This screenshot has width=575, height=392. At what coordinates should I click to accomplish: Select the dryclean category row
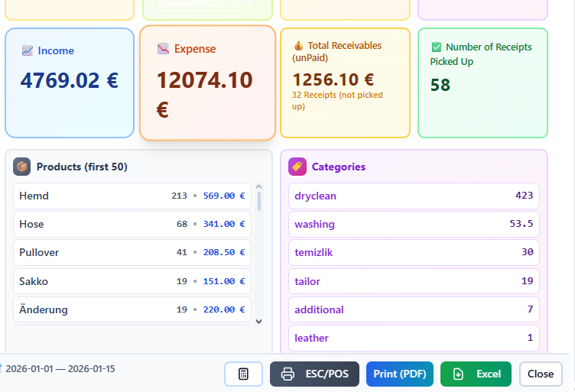point(414,196)
